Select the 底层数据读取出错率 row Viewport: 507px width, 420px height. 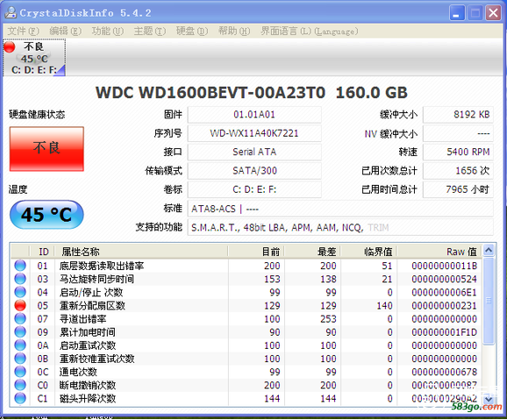246,266
